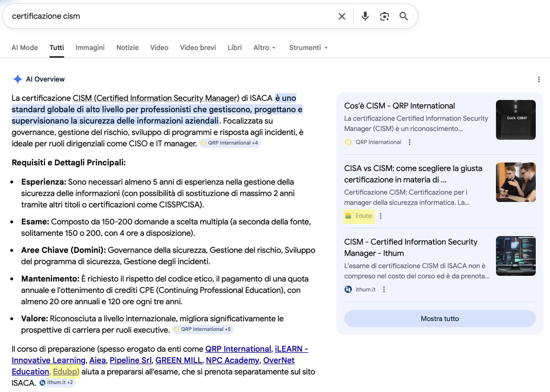Switch to the Immagini tab
This screenshot has height=392, width=550.
click(90, 47)
